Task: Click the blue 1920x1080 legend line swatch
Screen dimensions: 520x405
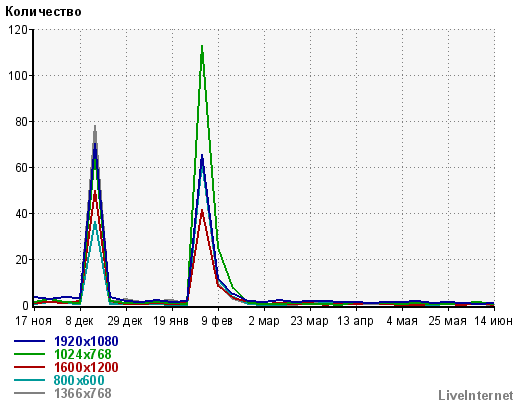Action: pos(29,341)
